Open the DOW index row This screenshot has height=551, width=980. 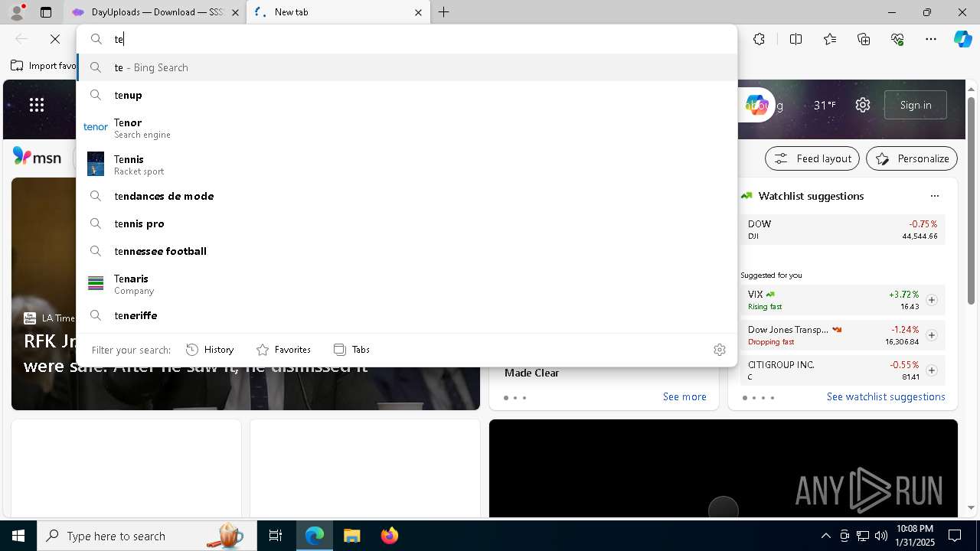coord(842,230)
